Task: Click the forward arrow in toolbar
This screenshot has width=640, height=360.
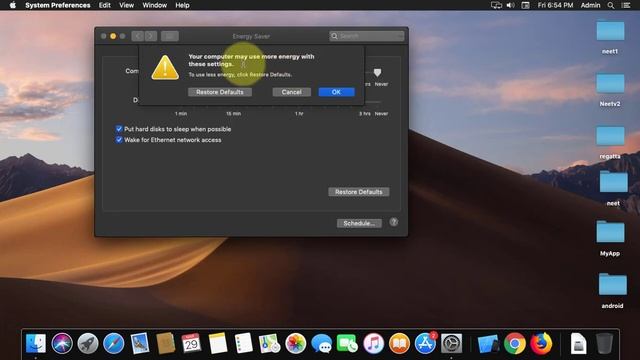Action: (x=151, y=36)
